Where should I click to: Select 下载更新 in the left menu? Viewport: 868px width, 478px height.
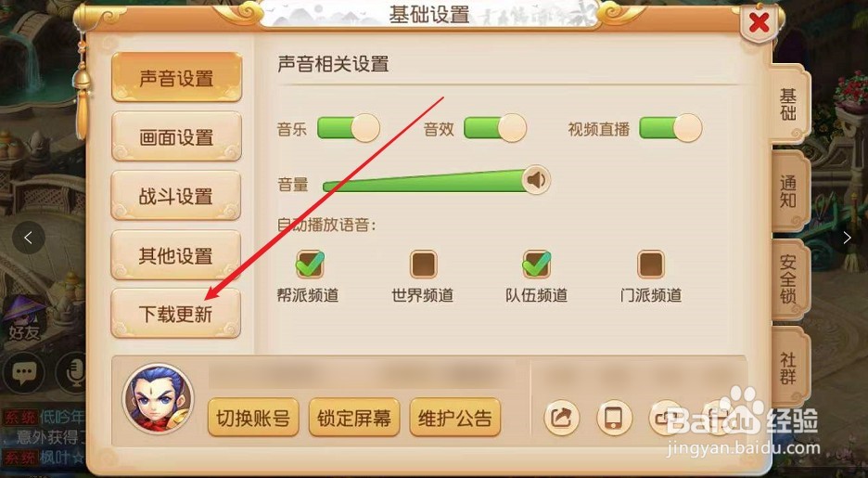pyautogui.click(x=176, y=314)
